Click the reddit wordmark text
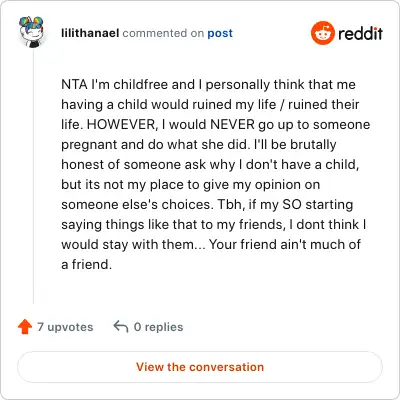Image resolution: width=400 pixels, height=400 pixels. click(x=360, y=33)
